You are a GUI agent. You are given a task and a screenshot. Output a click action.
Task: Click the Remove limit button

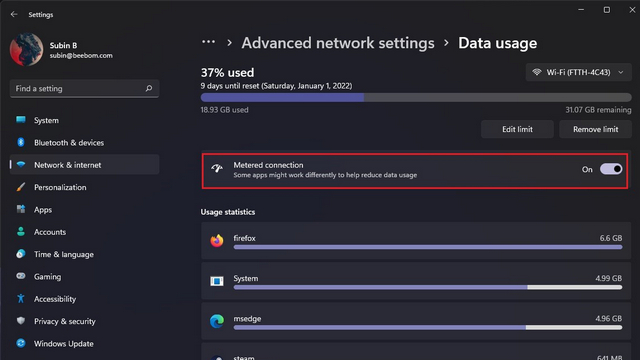tap(596, 129)
